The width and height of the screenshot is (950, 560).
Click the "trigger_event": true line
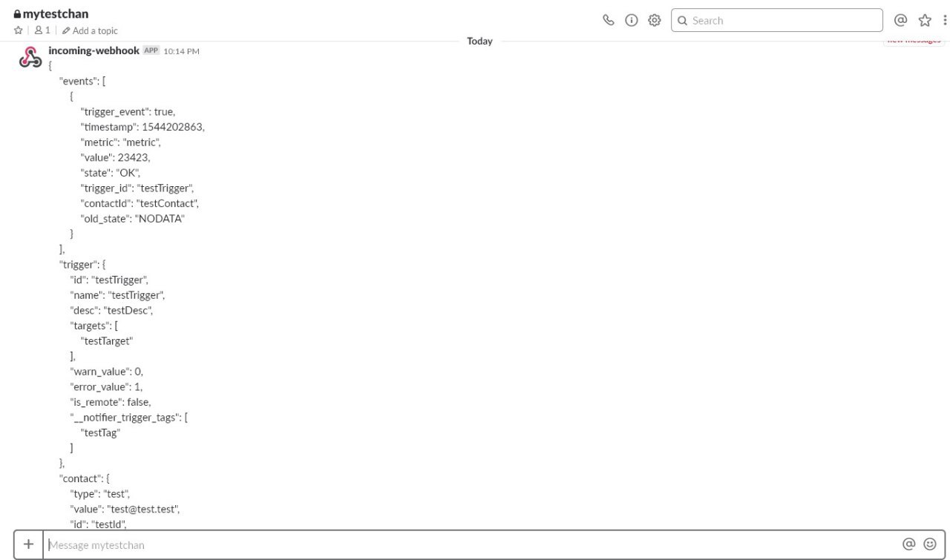click(128, 111)
